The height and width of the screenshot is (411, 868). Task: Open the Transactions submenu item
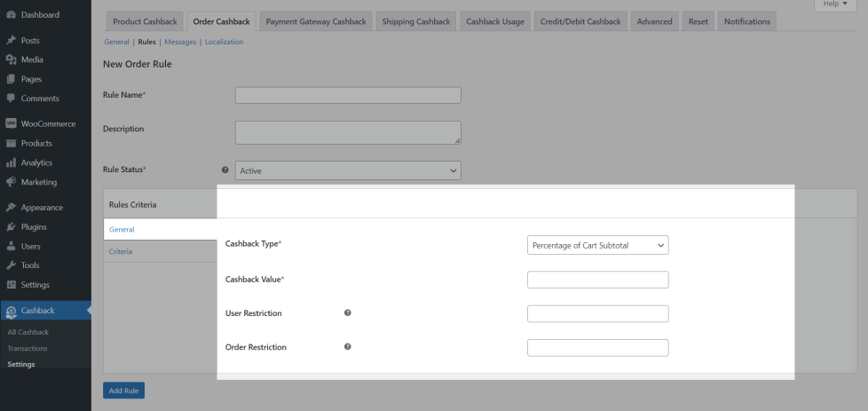click(x=28, y=348)
